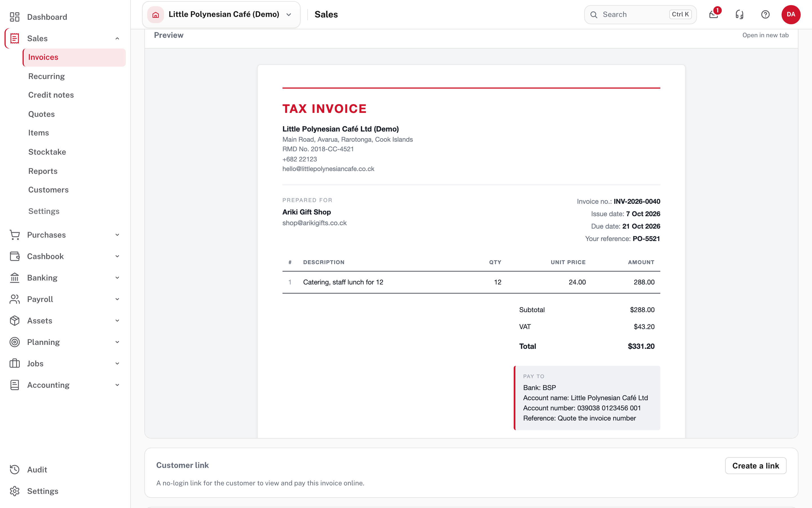Click the shop@arikigifts.co.ck email text
812x508 pixels.
[314, 223]
